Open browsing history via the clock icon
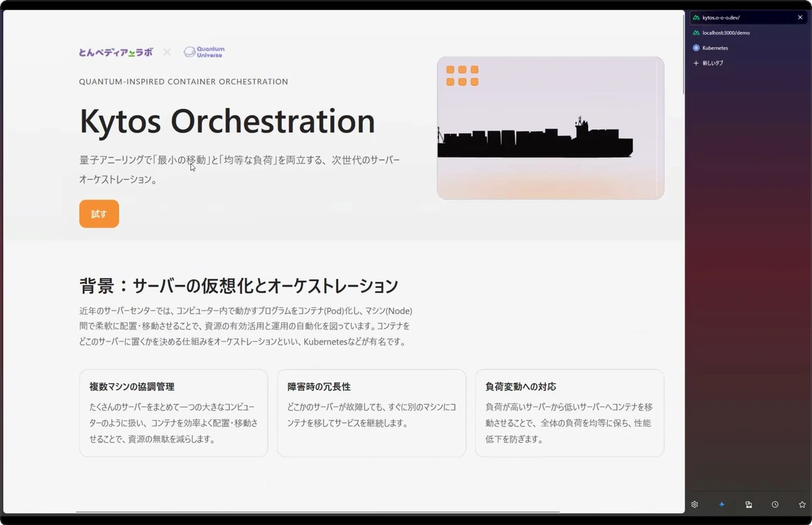812x525 pixels. (x=774, y=504)
